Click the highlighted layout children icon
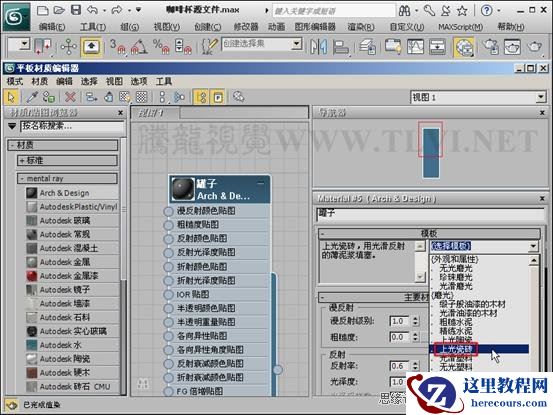 click(201, 97)
